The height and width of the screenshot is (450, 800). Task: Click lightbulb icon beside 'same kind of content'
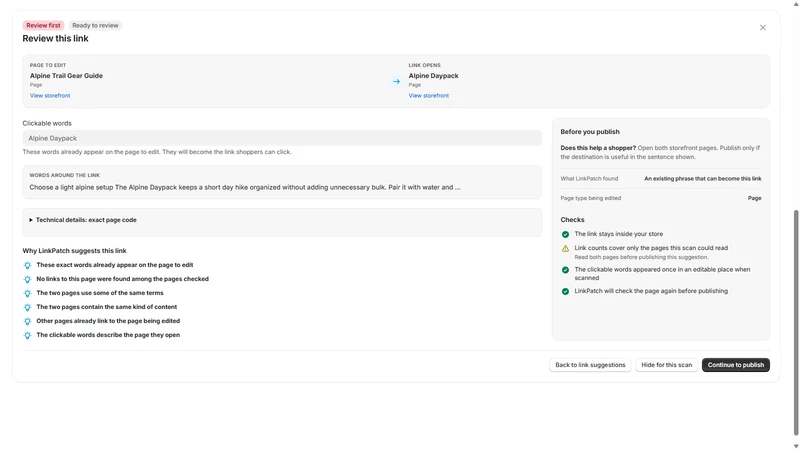28,307
